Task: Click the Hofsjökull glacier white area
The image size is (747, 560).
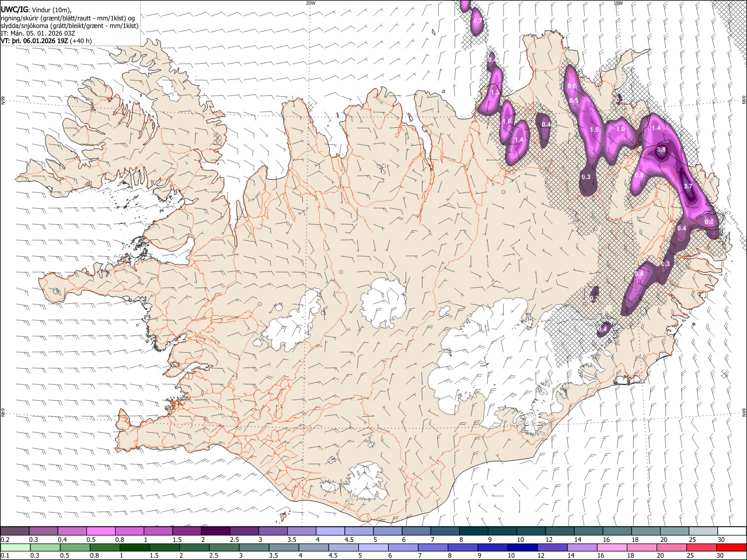Action: [383, 302]
